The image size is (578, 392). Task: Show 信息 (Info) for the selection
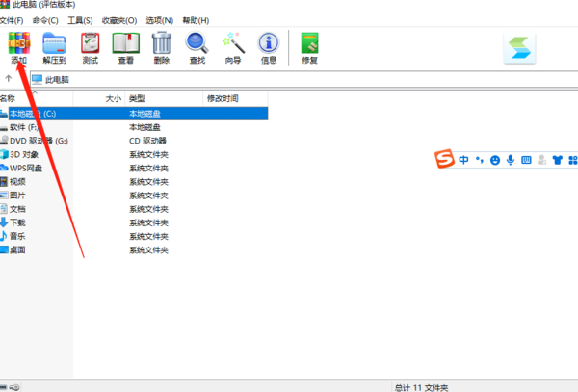[269, 44]
